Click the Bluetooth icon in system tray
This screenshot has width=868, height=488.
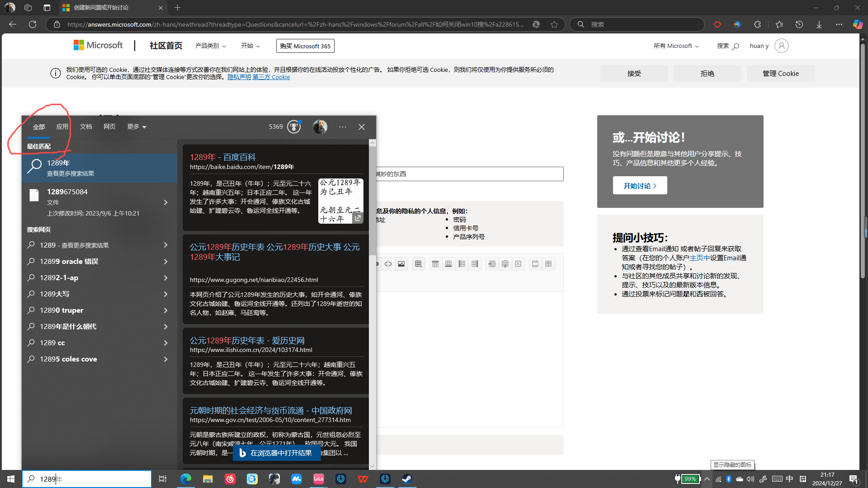coord(728,479)
